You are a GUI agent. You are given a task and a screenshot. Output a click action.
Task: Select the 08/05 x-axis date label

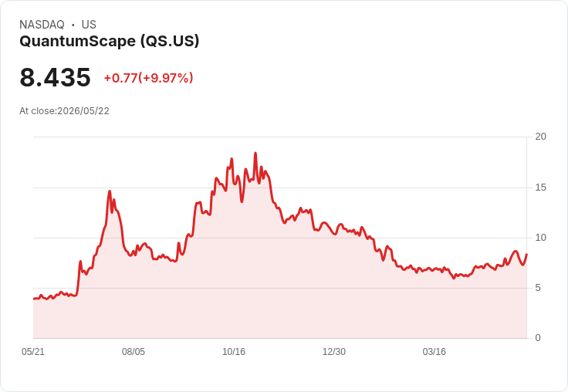134,352
